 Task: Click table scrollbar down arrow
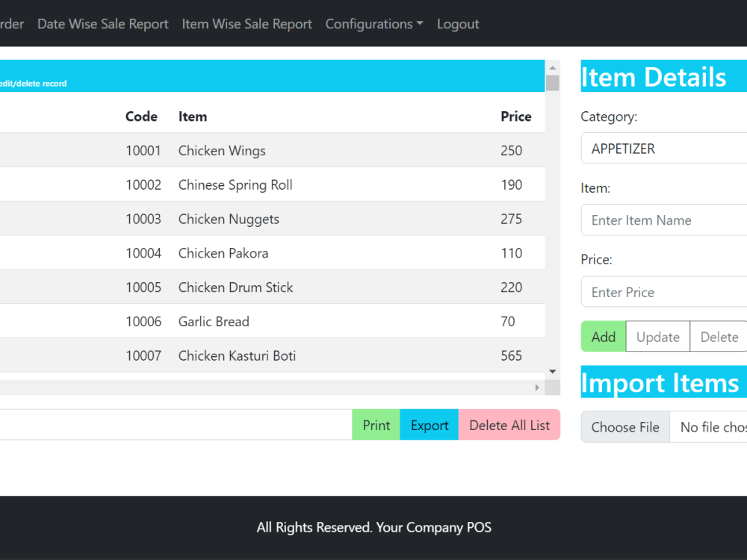click(553, 371)
